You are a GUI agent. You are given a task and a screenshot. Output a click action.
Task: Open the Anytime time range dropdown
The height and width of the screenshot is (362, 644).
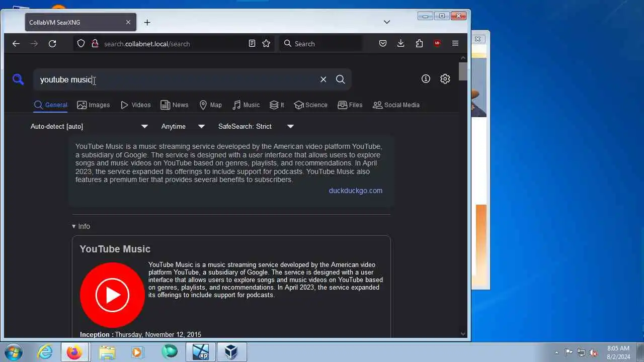click(183, 127)
